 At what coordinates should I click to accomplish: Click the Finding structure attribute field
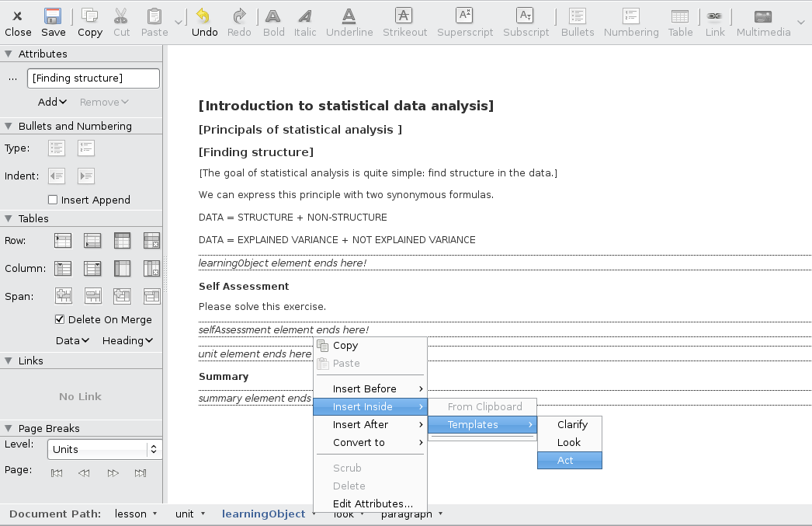pos(93,78)
